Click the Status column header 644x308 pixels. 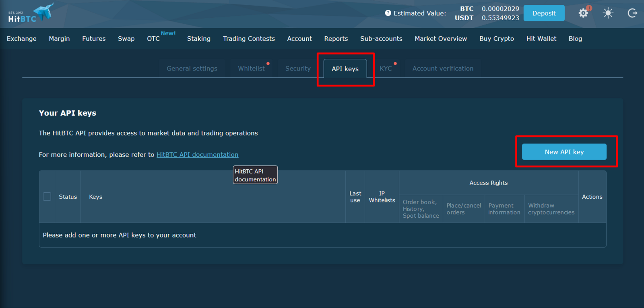(68, 197)
